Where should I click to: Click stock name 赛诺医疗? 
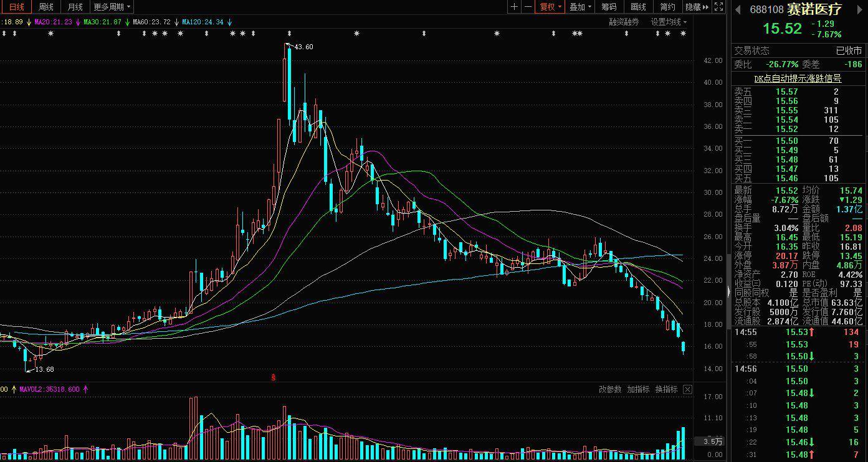814,9
